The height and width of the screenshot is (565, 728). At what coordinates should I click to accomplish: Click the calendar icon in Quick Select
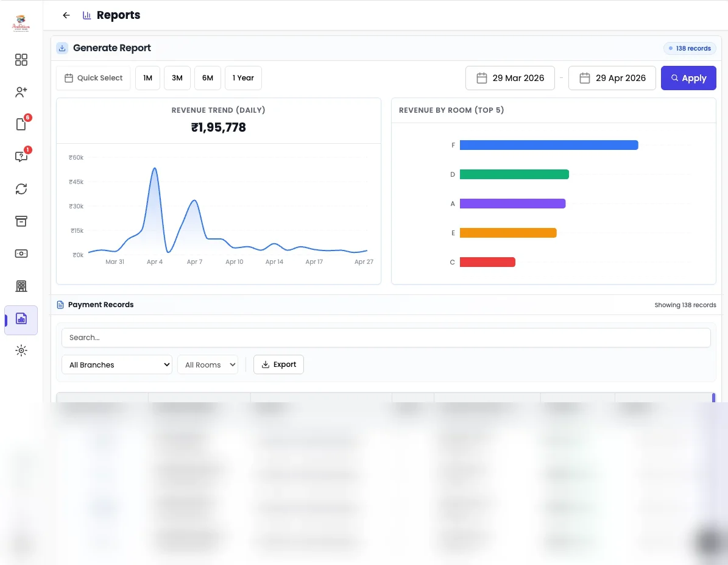(69, 78)
